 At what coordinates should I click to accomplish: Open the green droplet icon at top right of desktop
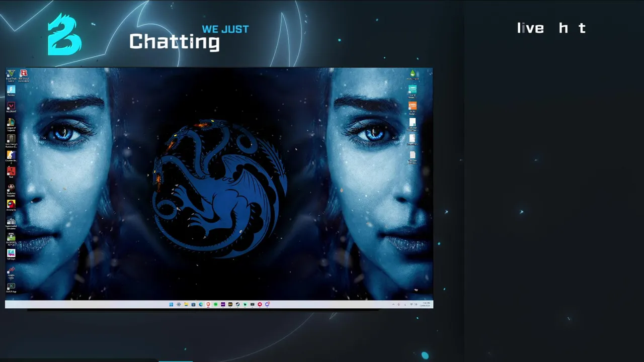point(413,75)
